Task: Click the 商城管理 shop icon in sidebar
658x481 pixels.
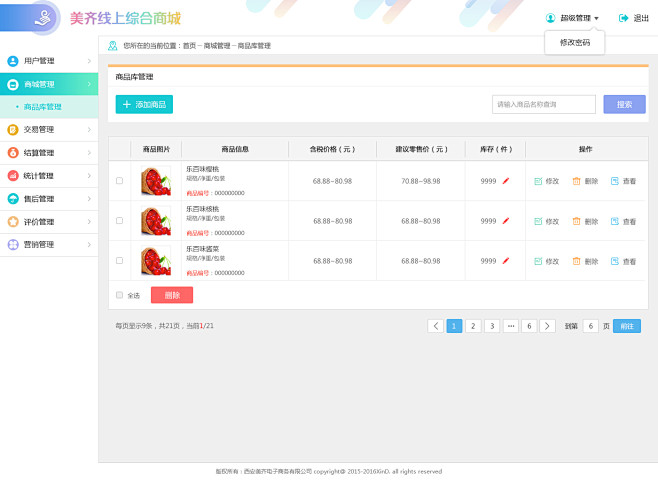Action: point(13,84)
